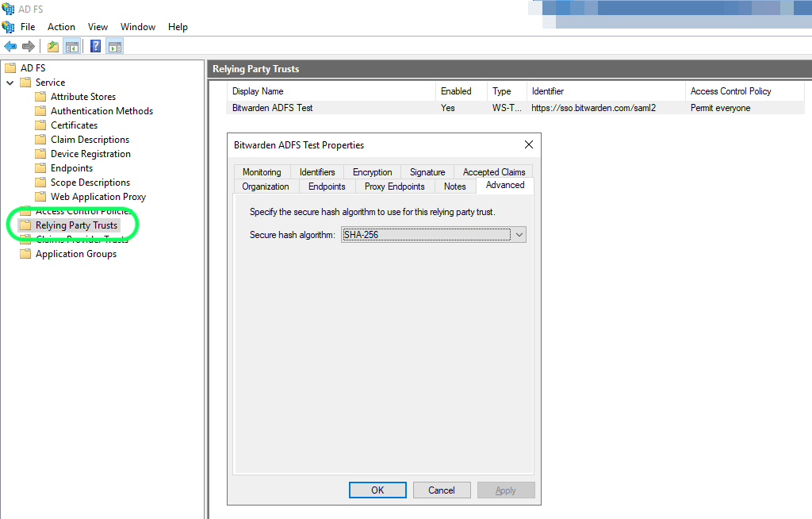Screen dimensions: 812x519
Task: Switch to the Signature tab
Action: (427, 172)
